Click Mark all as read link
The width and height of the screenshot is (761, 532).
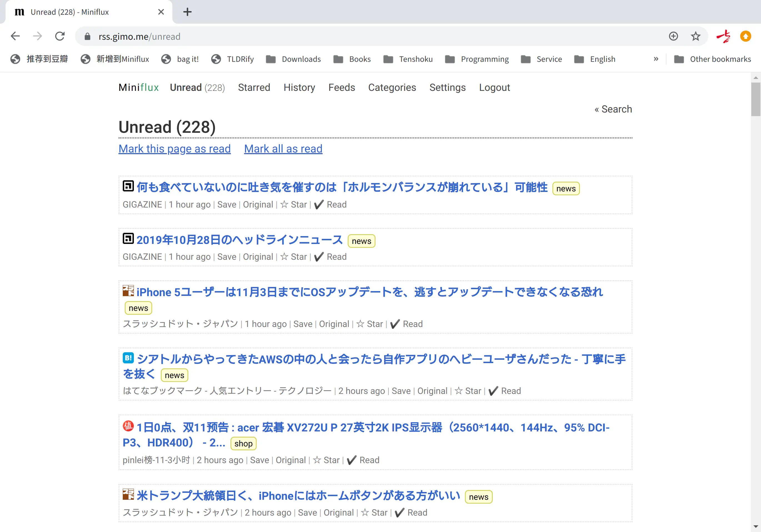coord(283,149)
